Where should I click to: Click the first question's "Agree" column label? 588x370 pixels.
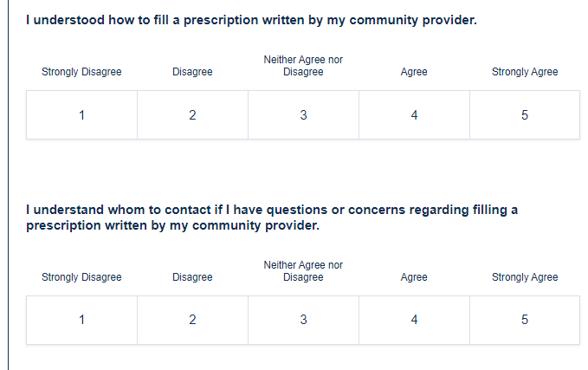(x=414, y=72)
